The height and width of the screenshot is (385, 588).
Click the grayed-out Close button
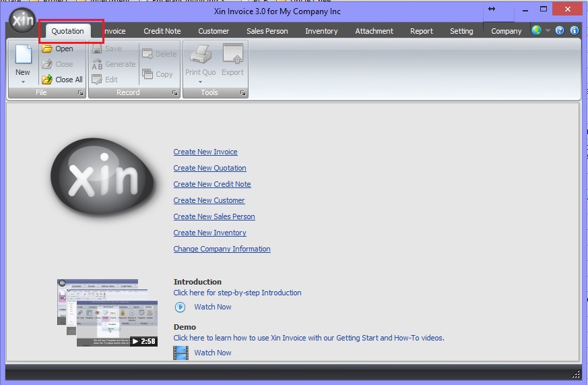57,64
